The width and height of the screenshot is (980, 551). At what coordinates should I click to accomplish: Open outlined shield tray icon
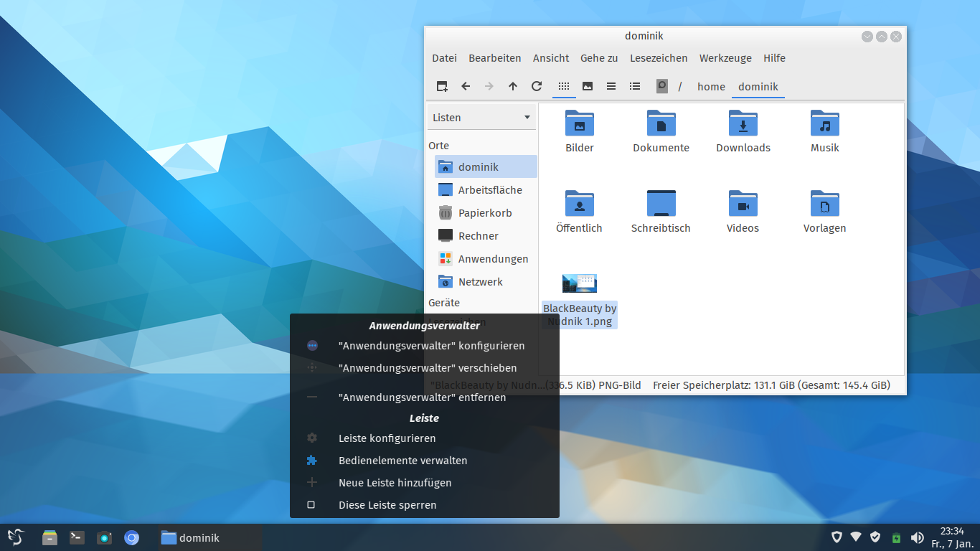coord(837,537)
